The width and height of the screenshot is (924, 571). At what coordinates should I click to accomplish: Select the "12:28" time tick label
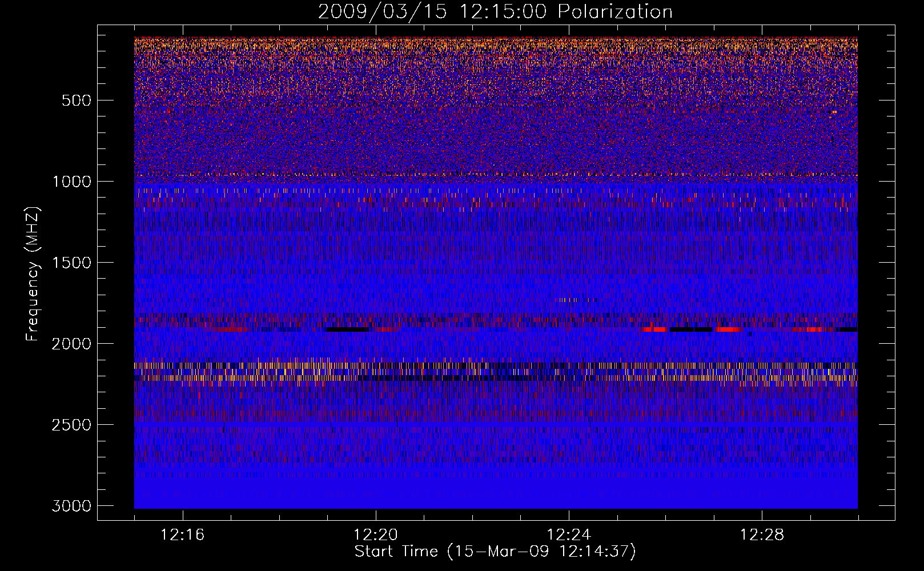coord(762,535)
